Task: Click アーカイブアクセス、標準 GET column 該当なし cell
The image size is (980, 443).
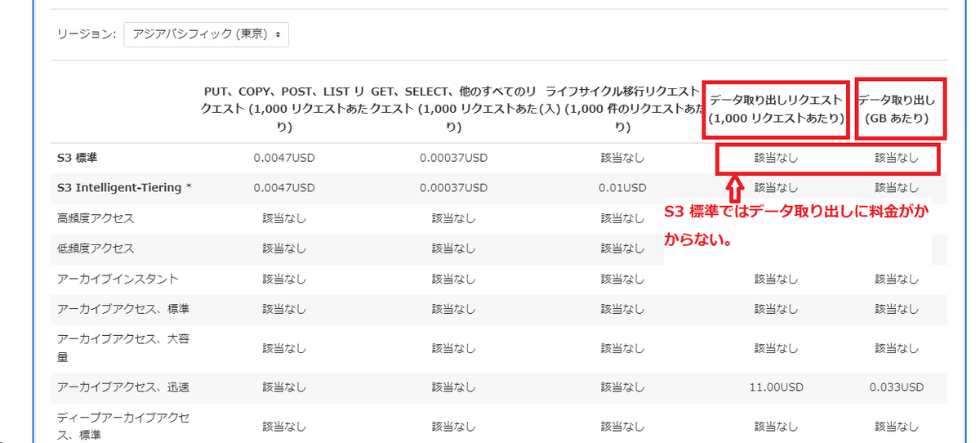Action: click(x=453, y=309)
